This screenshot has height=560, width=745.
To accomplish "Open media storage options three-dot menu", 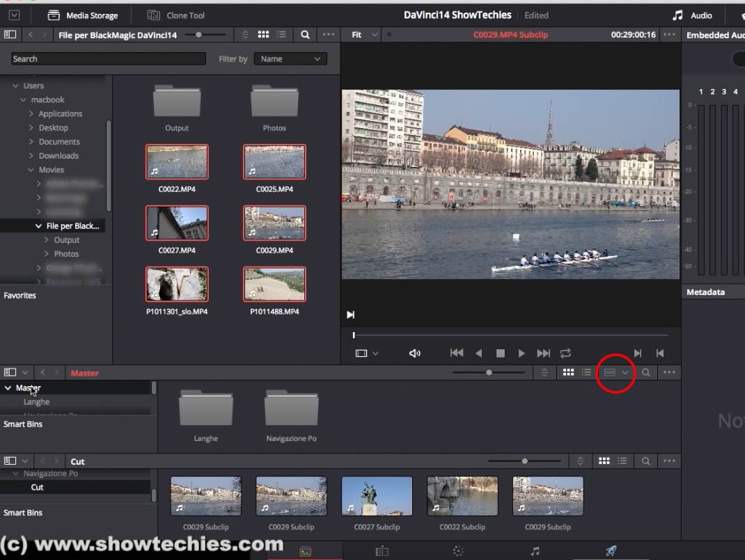I will click(329, 35).
